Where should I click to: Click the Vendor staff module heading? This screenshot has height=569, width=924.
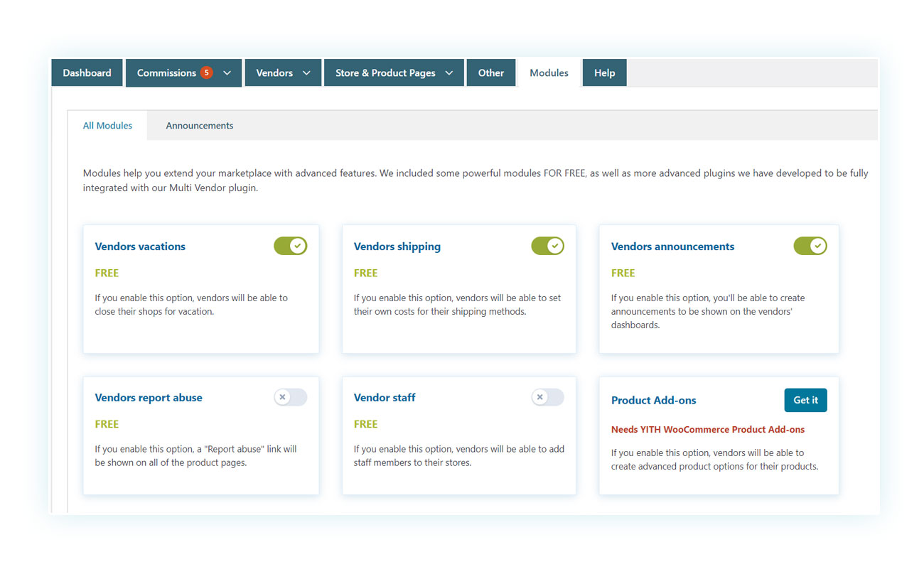point(385,398)
